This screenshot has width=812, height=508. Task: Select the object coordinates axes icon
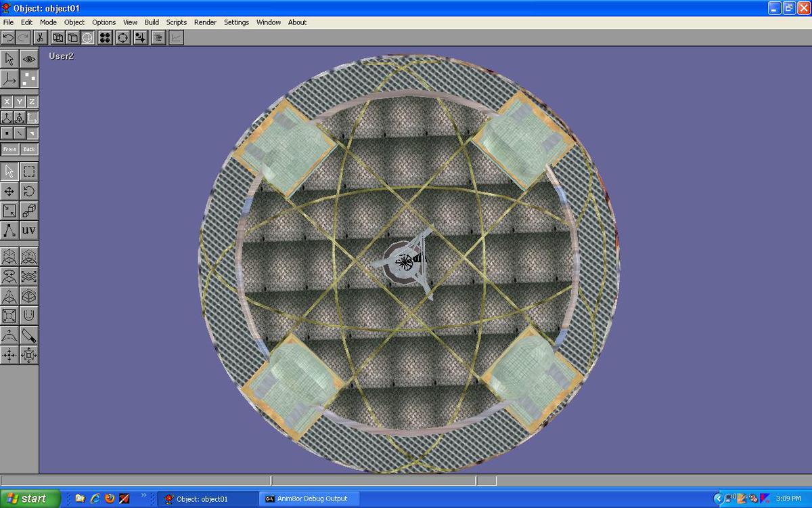tap(19, 117)
